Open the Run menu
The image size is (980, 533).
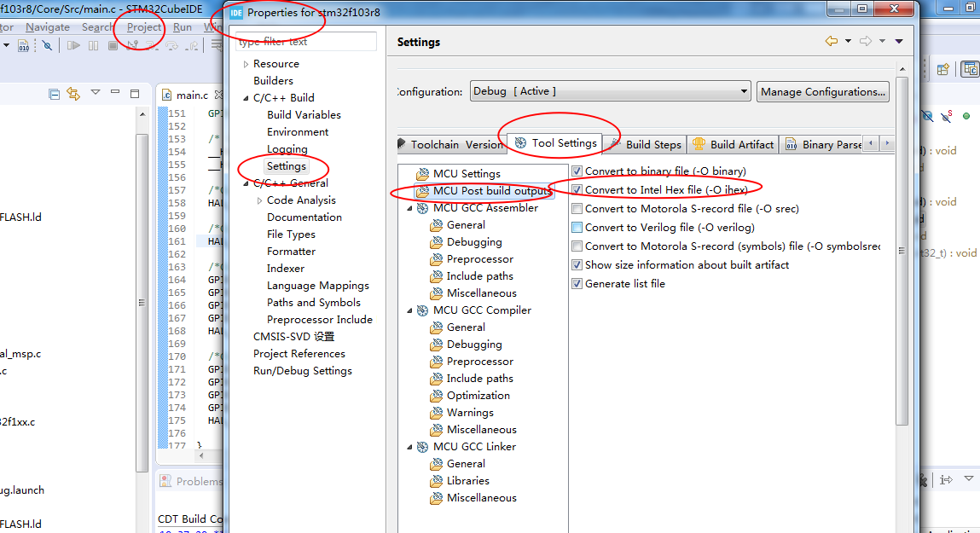(183, 27)
